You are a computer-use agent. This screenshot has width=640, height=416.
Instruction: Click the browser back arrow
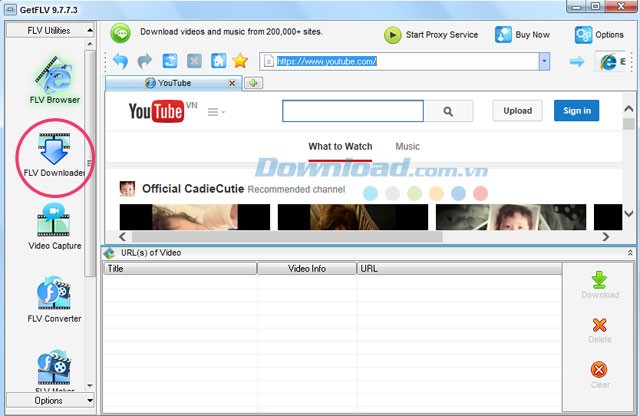120,61
